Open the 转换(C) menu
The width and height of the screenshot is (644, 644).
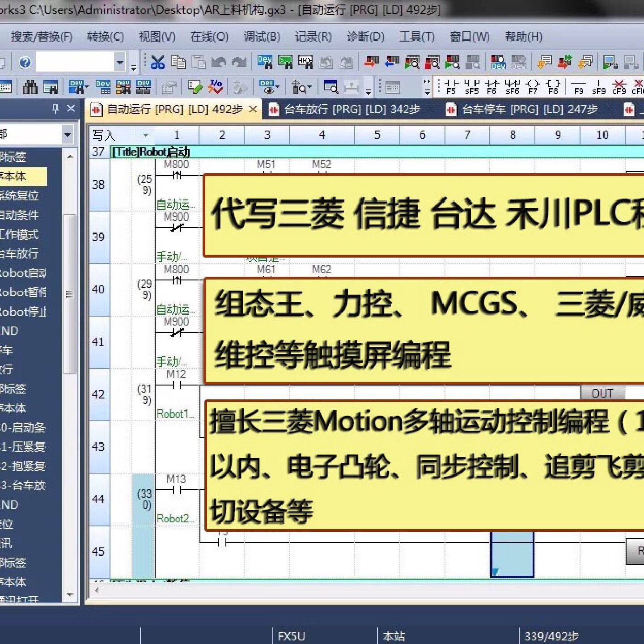pos(106,37)
